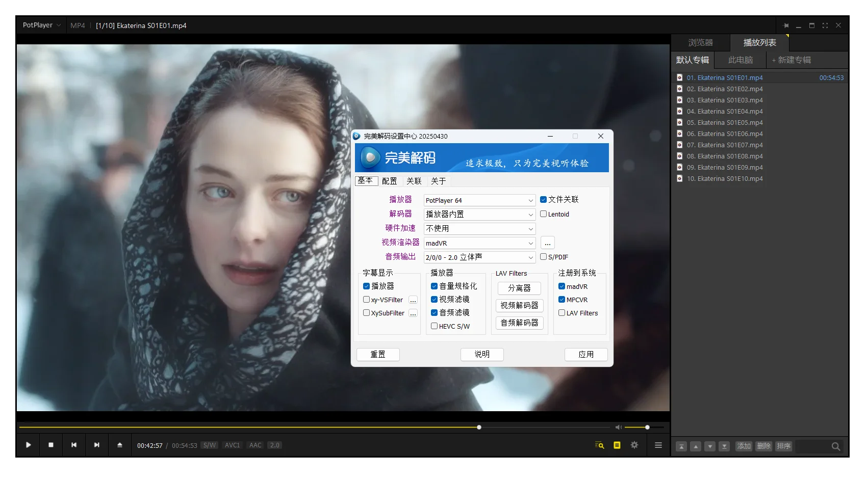Screen dimensions: 868x481
Task: Mute audio via the speaker icon
Action: click(x=618, y=427)
